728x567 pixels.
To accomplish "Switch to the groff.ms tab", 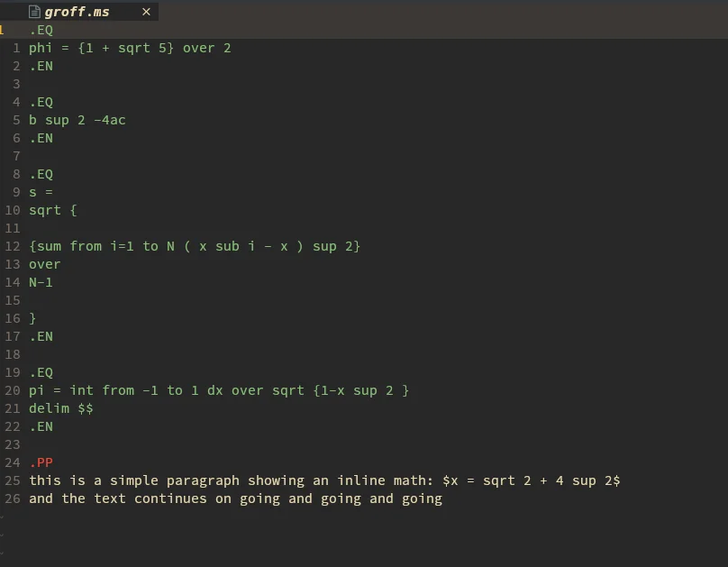I will click(x=79, y=12).
